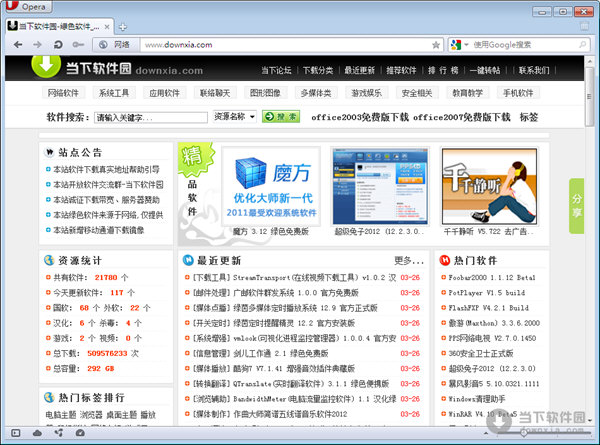Open the 超级兔子2012 screenshot thumbnail
The image size is (600, 445).
coord(380,186)
